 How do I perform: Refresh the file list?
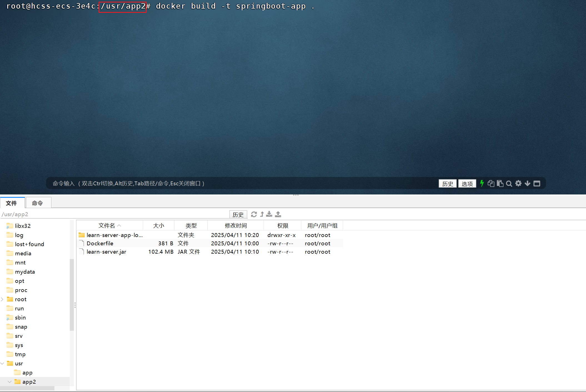[254, 214]
